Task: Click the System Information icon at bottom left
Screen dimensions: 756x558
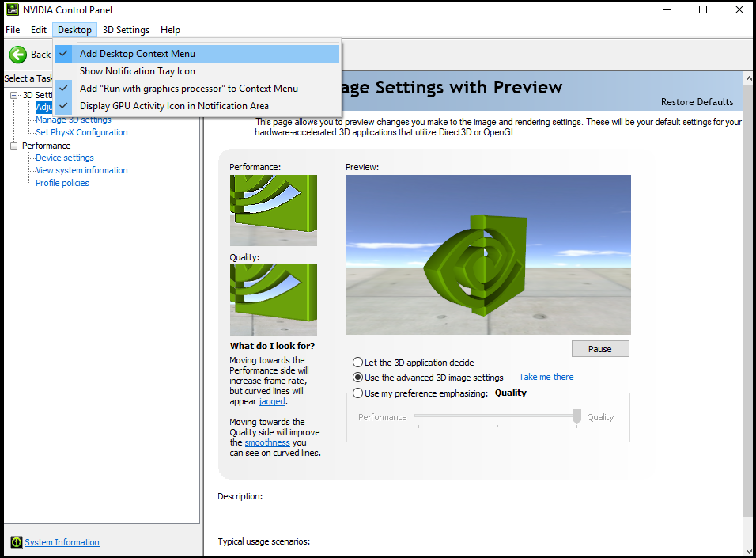Action: [x=16, y=542]
